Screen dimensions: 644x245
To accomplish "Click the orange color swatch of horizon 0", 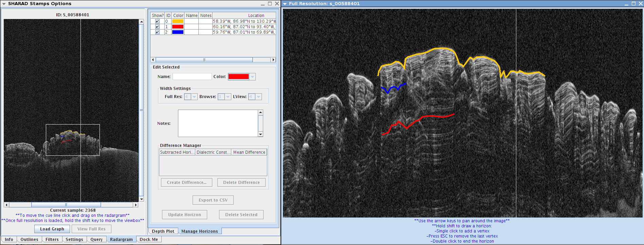I will pyautogui.click(x=178, y=21).
